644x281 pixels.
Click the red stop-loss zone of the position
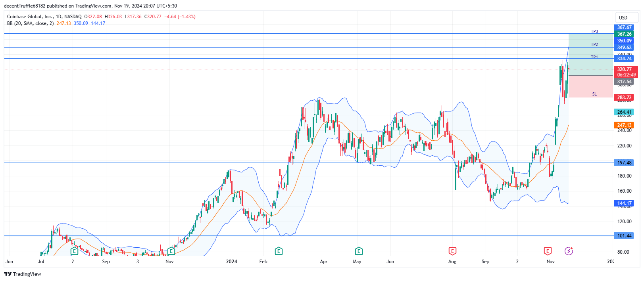591,86
